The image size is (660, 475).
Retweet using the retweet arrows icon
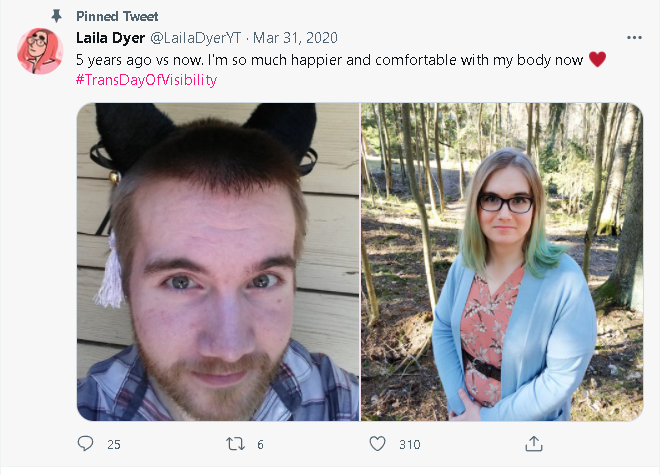pos(235,444)
